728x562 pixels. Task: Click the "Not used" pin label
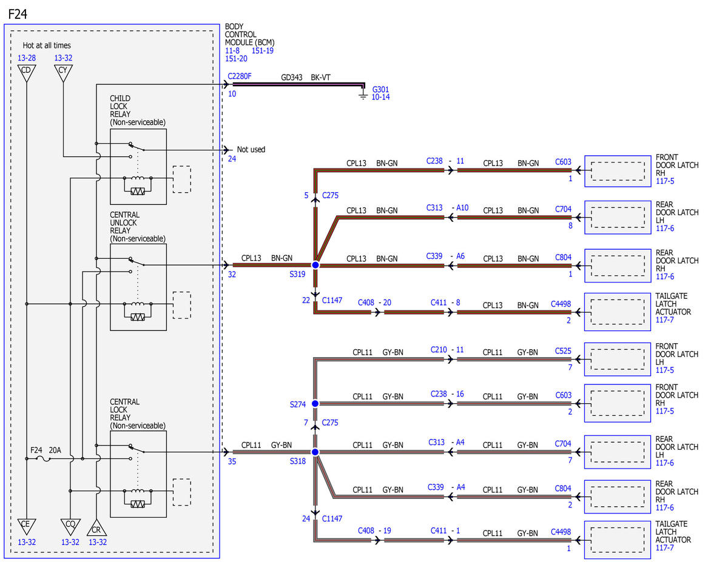(251, 149)
